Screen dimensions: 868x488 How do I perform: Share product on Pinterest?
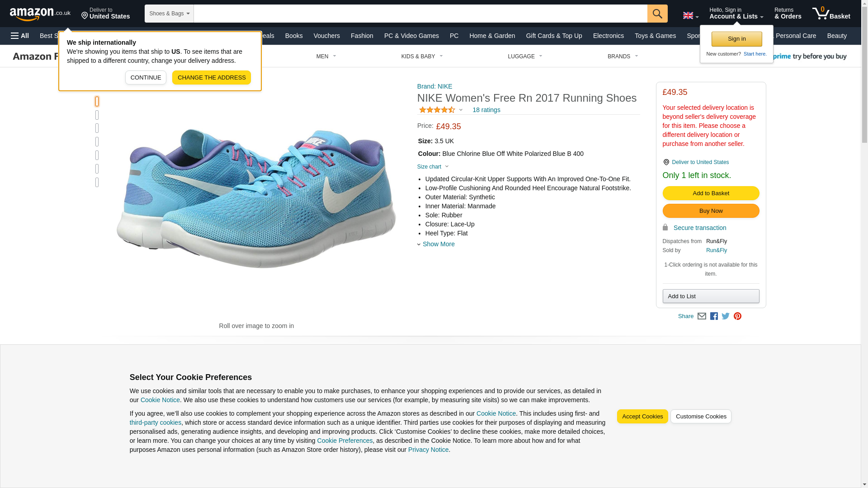tap(737, 316)
